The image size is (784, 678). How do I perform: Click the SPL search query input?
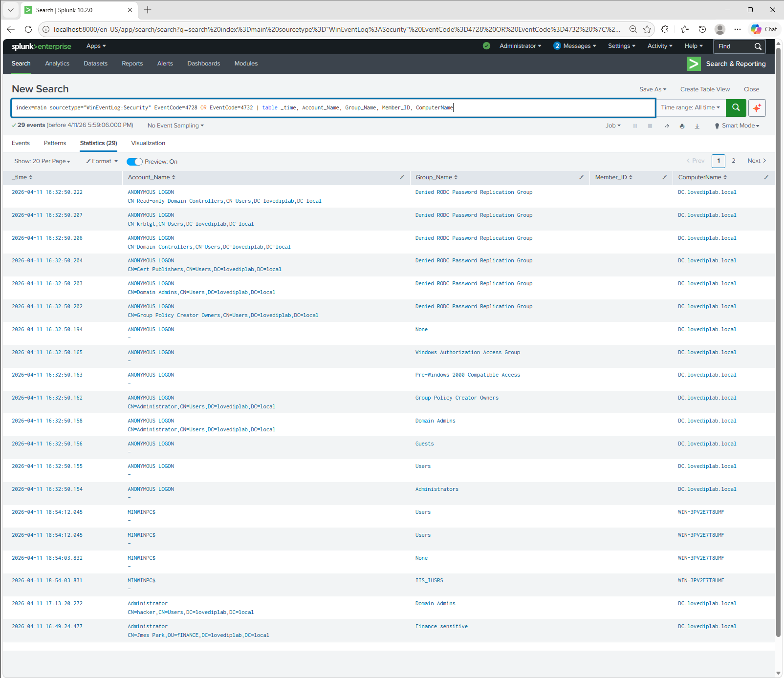pos(333,107)
